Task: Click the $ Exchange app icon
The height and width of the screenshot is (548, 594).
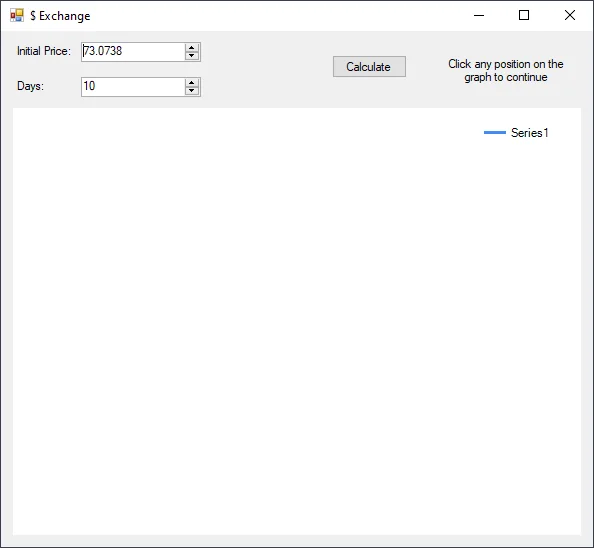Action: click(17, 16)
